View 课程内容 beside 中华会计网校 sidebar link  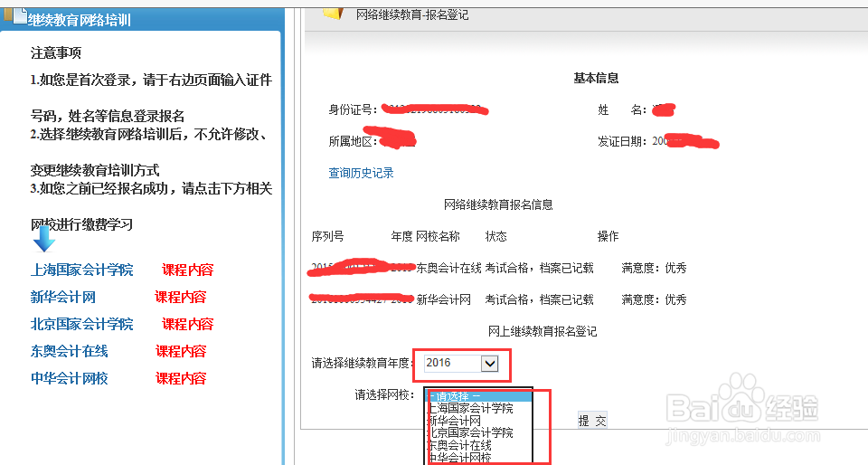181,378
